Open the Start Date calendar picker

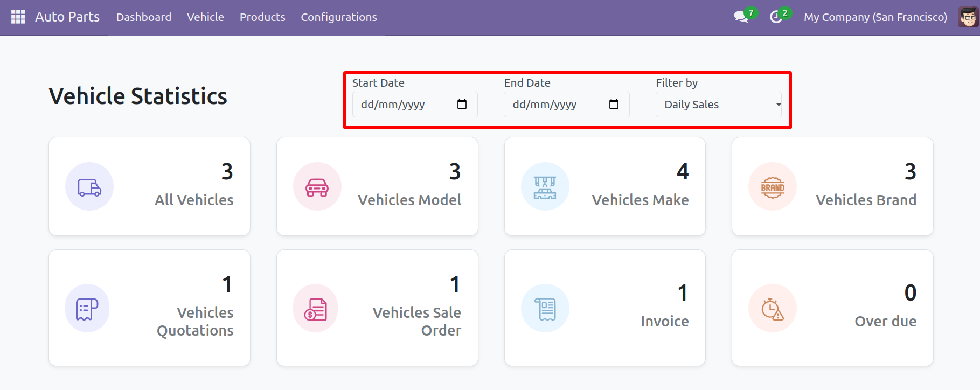(x=462, y=105)
